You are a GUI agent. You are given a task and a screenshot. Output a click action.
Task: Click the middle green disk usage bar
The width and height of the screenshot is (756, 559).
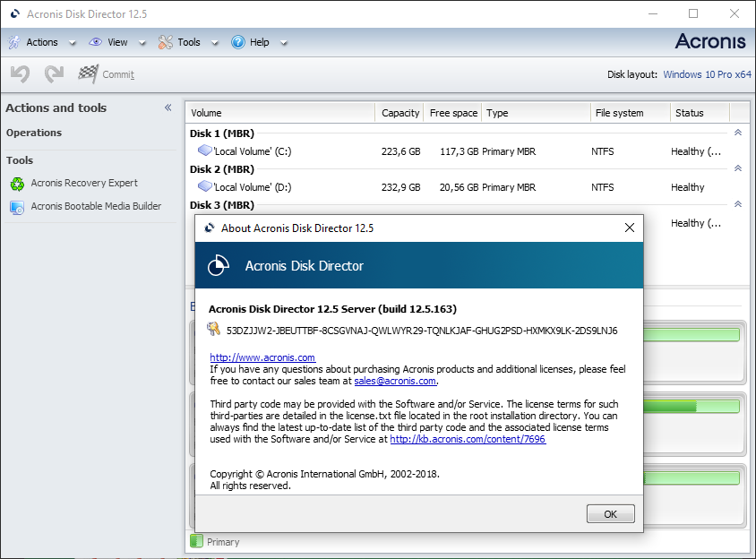(x=692, y=407)
